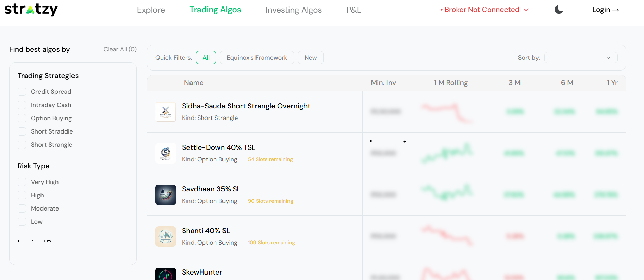Screen dimensions: 644x280
Task: Toggle dark mode moon icon
Action: [558, 10]
